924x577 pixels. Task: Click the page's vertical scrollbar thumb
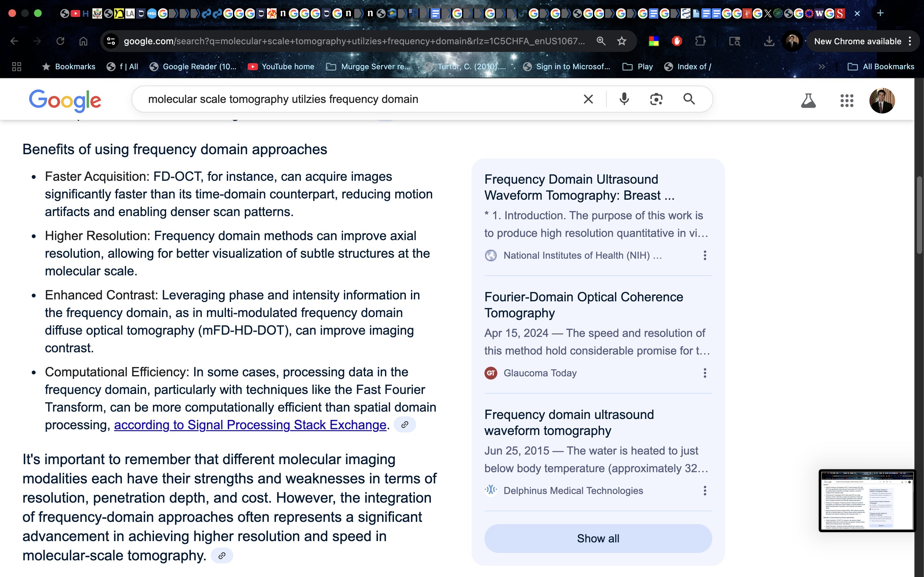coord(919,214)
